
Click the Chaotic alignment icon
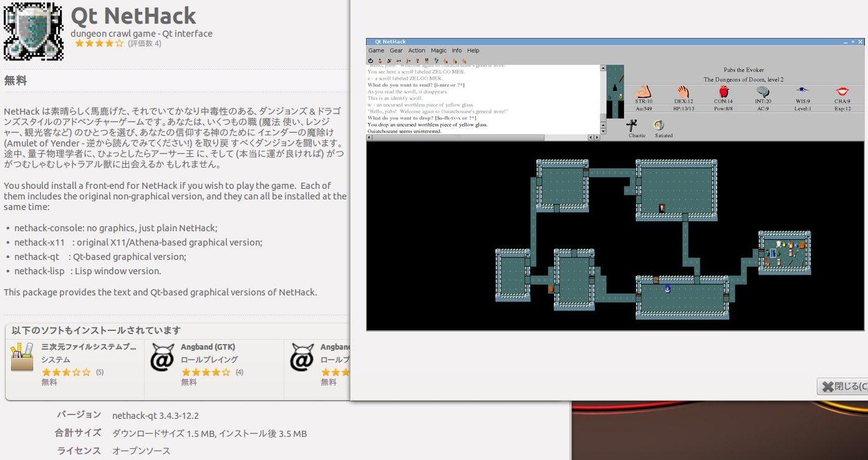click(x=632, y=125)
